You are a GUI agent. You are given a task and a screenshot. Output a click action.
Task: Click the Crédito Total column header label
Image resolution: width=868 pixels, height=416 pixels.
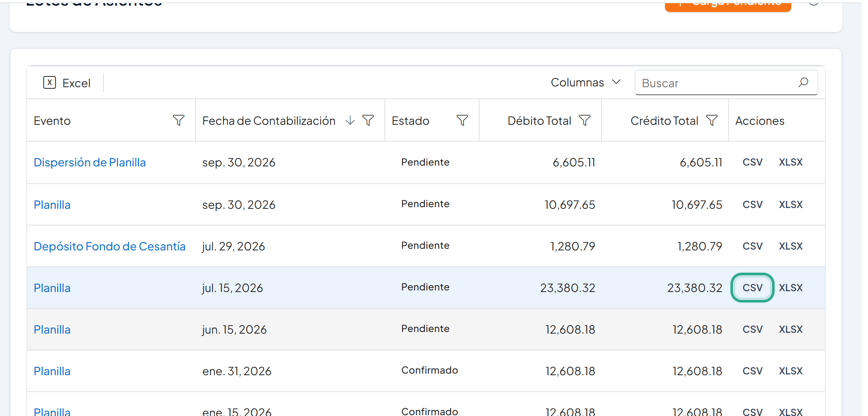coord(664,121)
